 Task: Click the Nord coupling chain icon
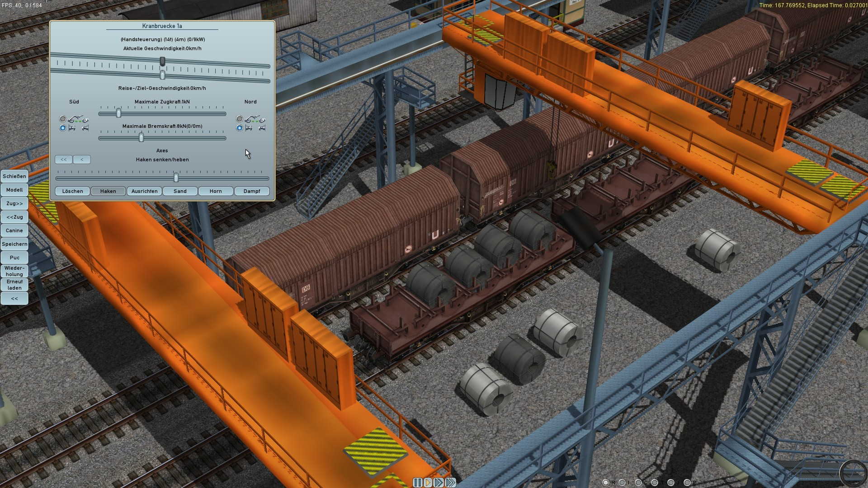[x=255, y=119]
